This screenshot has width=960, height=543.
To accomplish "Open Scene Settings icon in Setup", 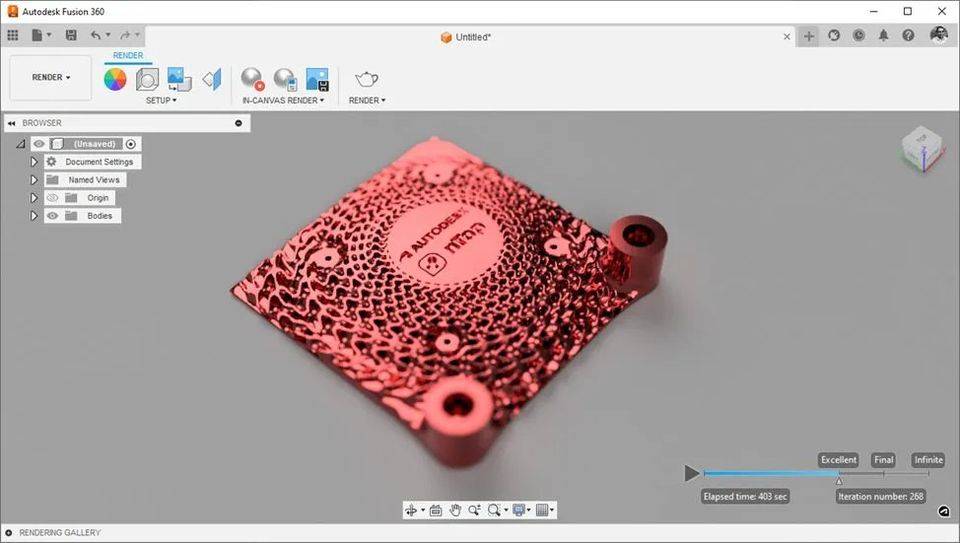I will 147,79.
